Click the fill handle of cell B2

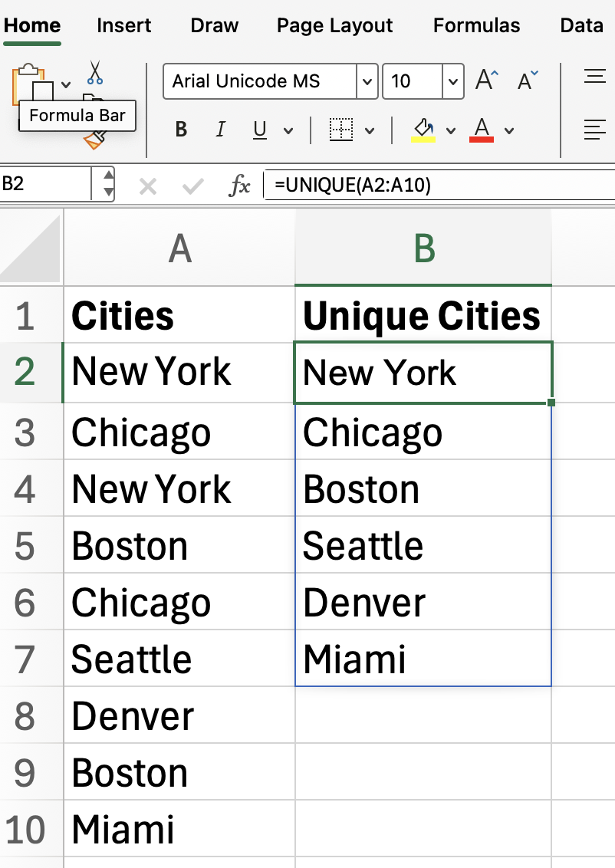pos(551,403)
